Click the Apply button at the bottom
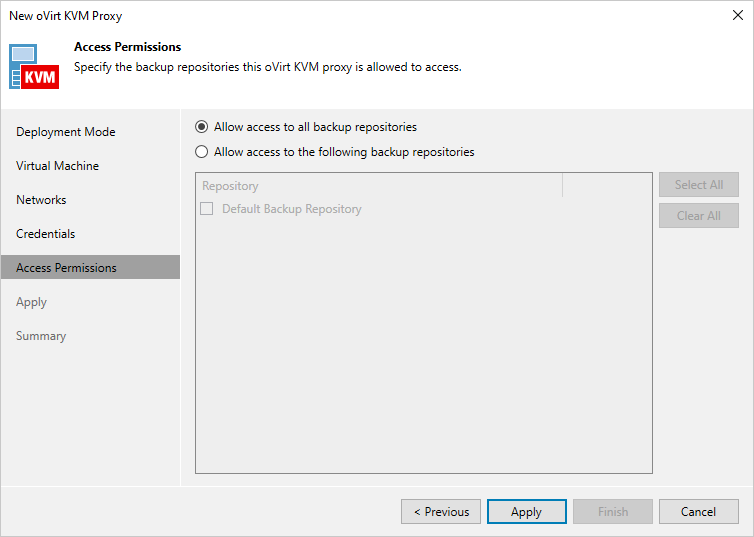Screen dimensions: 754x537 click(x=526, y=512)
